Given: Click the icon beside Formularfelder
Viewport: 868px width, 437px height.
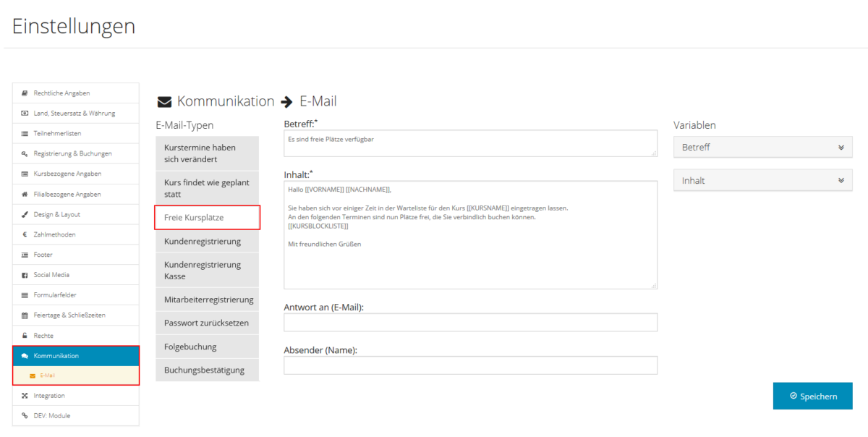Looking at the screenshot, I should [x=25, y=295].
